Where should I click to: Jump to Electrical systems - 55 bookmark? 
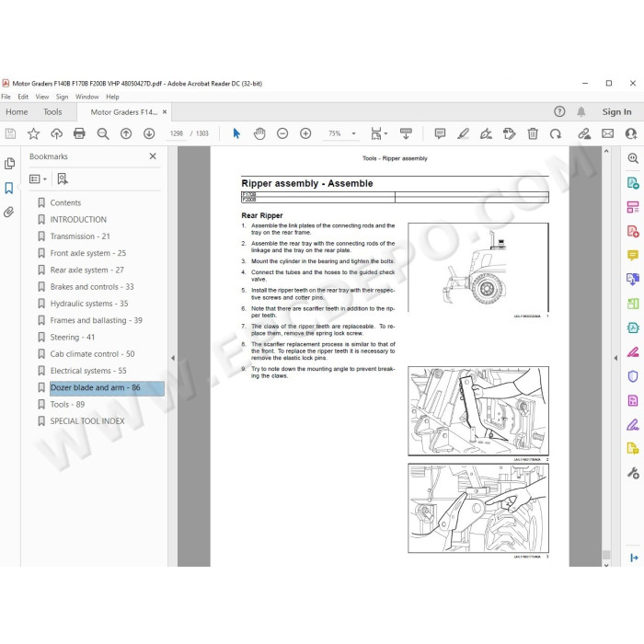tap(88, 371)
